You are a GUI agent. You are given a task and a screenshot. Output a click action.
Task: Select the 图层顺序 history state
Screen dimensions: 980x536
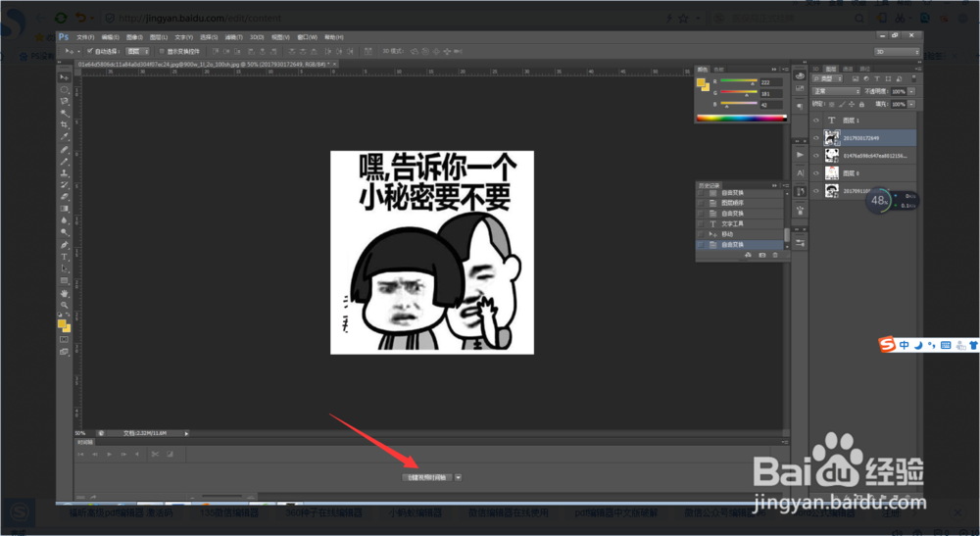(x=739, y=203)
